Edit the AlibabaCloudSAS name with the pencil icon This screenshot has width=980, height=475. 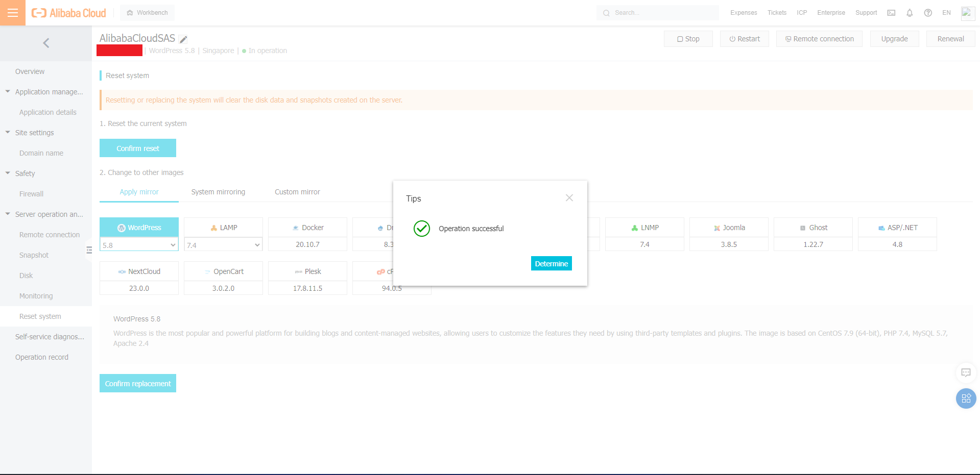(x=183, y=39)
